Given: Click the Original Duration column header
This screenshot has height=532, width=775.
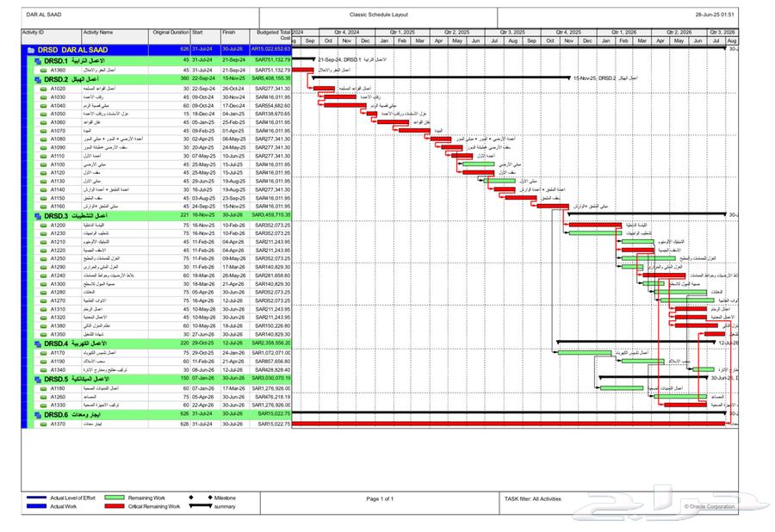Looking at the screenshot, I should tap(171, 32).
